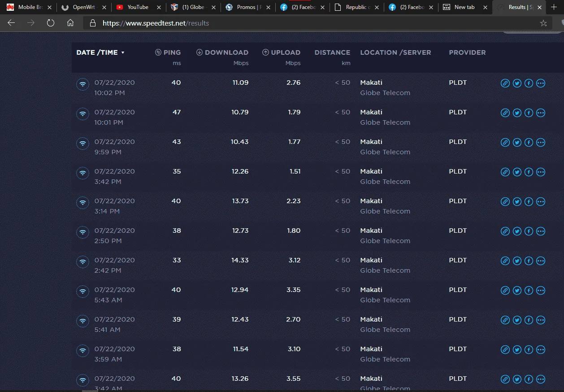Bookmark this page with star icon

[x=543, y=23]
